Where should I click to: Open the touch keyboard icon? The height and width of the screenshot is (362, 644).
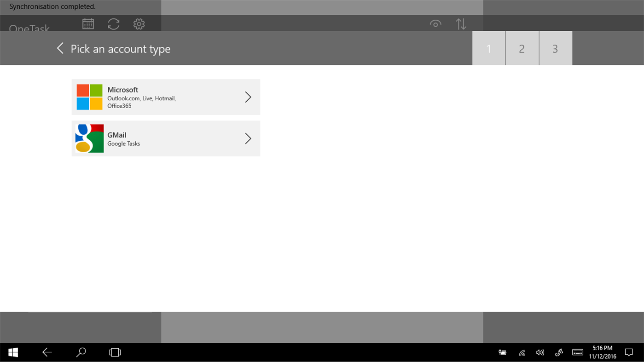(x=578, y=353)
